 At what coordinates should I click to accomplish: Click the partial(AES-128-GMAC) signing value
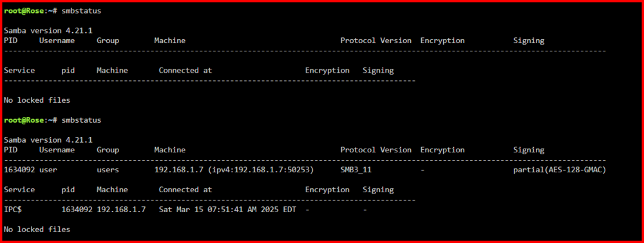pos(560,170)
